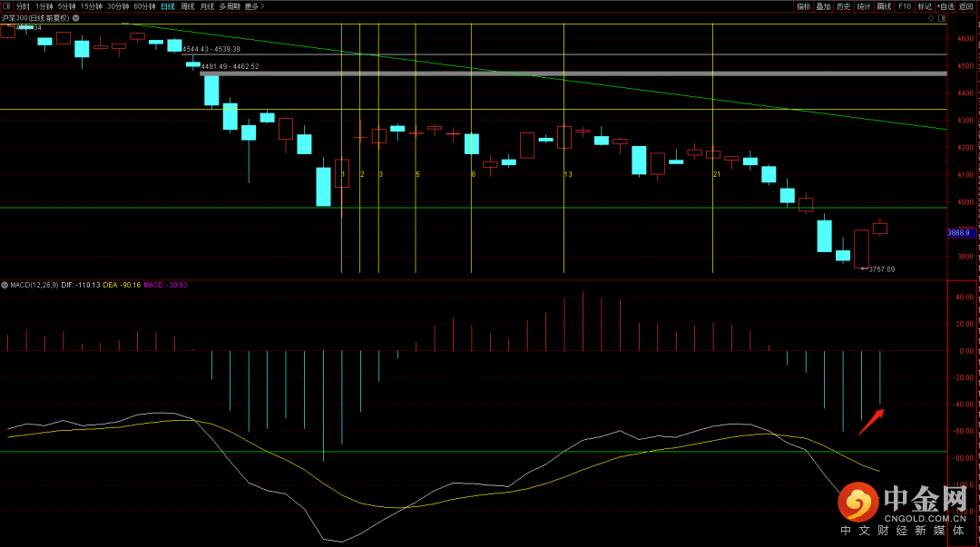This screenshot has width=980, height=547.
Task: Open the F10 company info
Action: [x=904, y=6]
